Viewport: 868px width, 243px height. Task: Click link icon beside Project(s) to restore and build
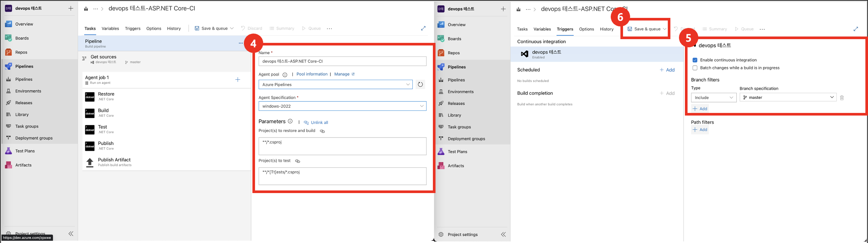[323, 131]
